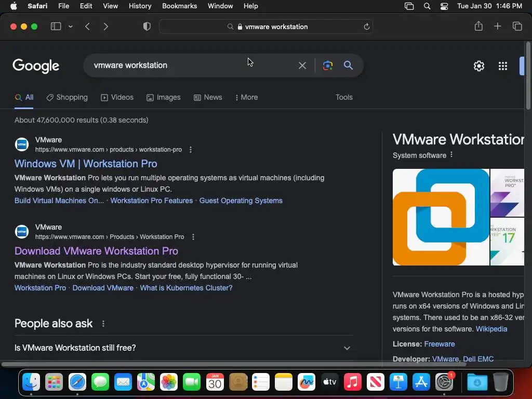The image size is (532, 399).
Task: Click the Google search box text
Action: tap(130, 65)
